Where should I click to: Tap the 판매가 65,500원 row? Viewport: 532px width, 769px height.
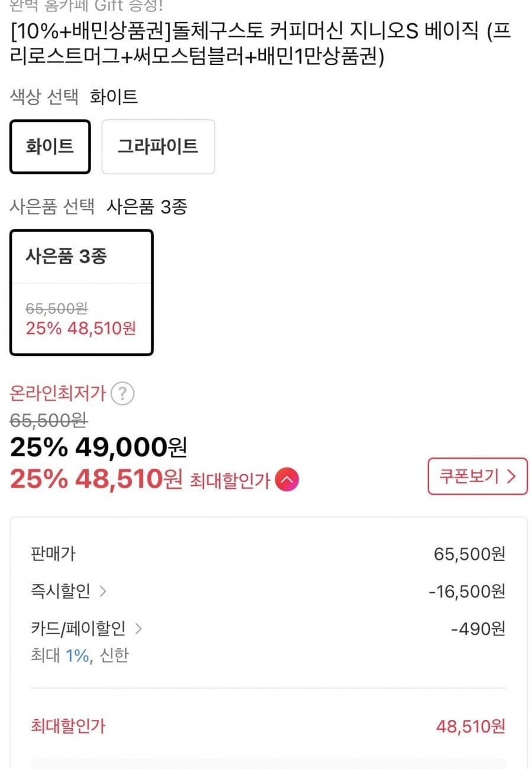coord(268,554)
